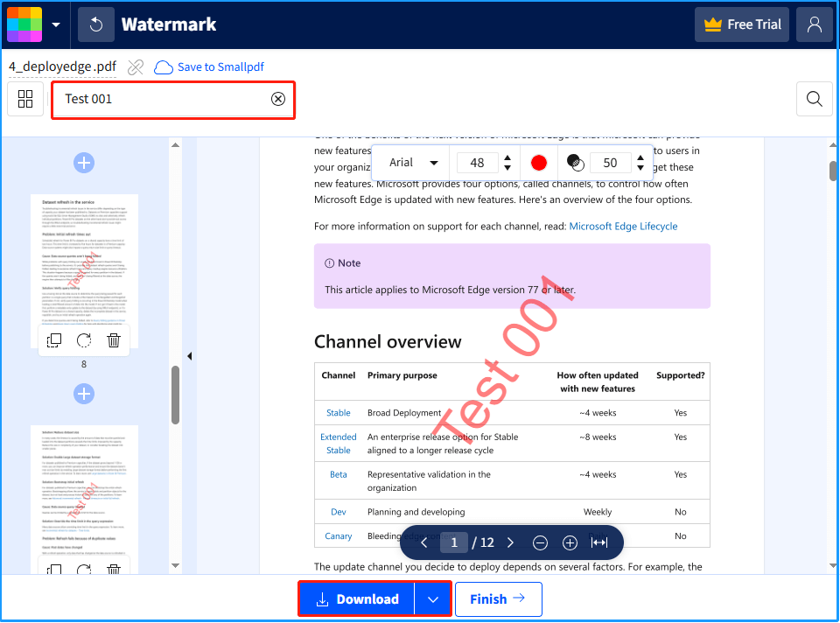
Task: Open the Beta channel link
Action: pyautogui.click(x=338, y=474)
